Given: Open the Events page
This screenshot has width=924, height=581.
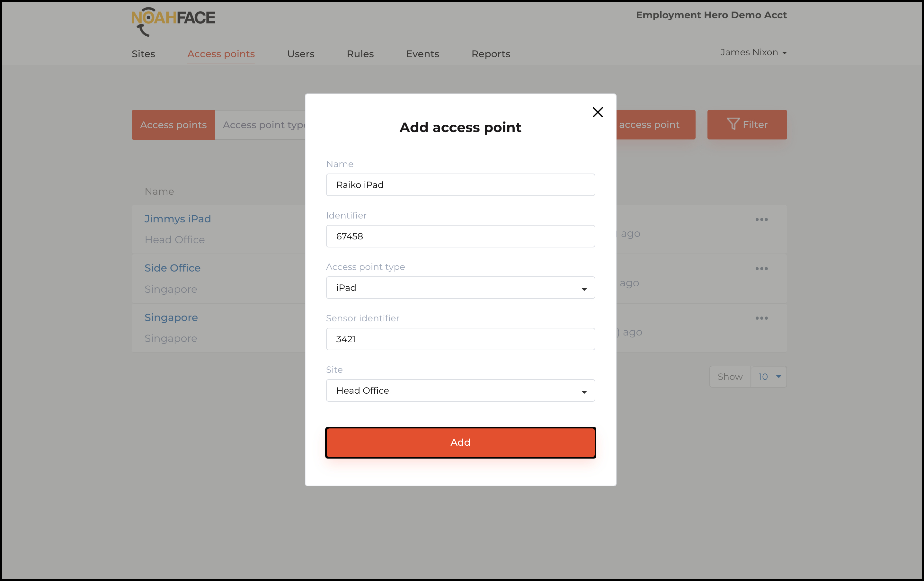Looking at the screenshot, I should point(422,54).
